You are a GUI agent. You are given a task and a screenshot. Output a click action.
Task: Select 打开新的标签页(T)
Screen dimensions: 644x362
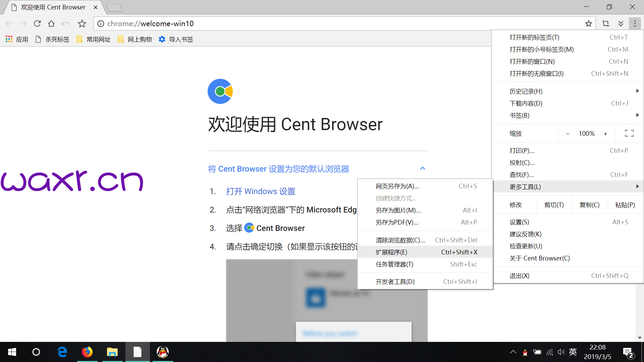pyautogui.click(x=568, y=37)
